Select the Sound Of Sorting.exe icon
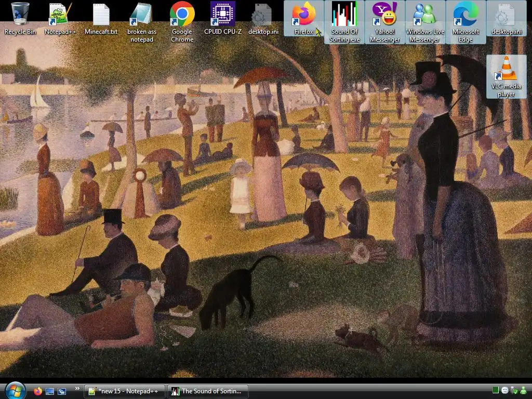The width and height of the screenshot is (532, 399). tap(344, 22)
